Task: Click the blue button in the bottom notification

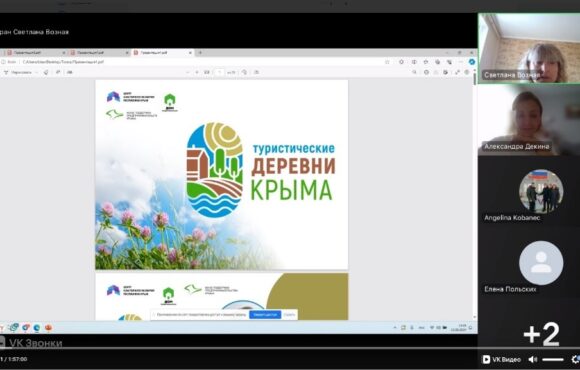Action: coord(265,314)
